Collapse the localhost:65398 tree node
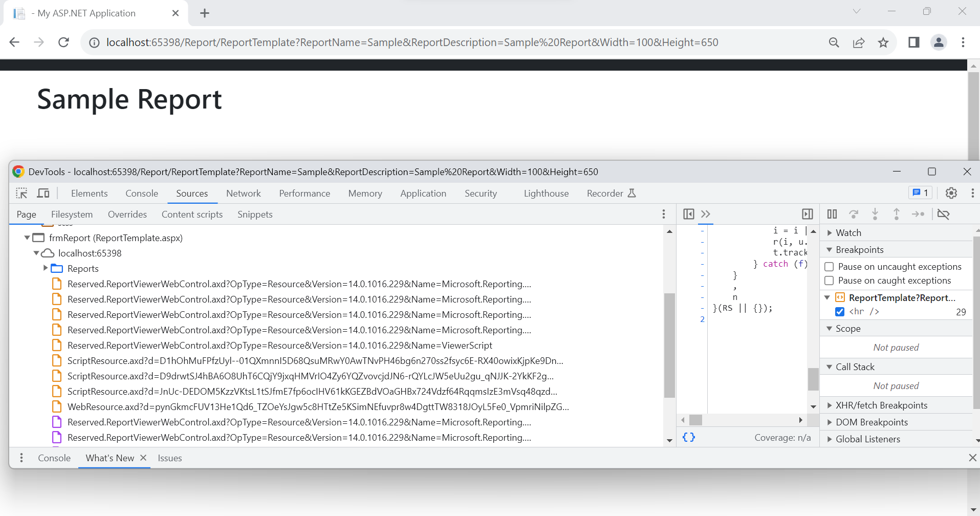This screenshot has width=980, height=516. (36, 253)
